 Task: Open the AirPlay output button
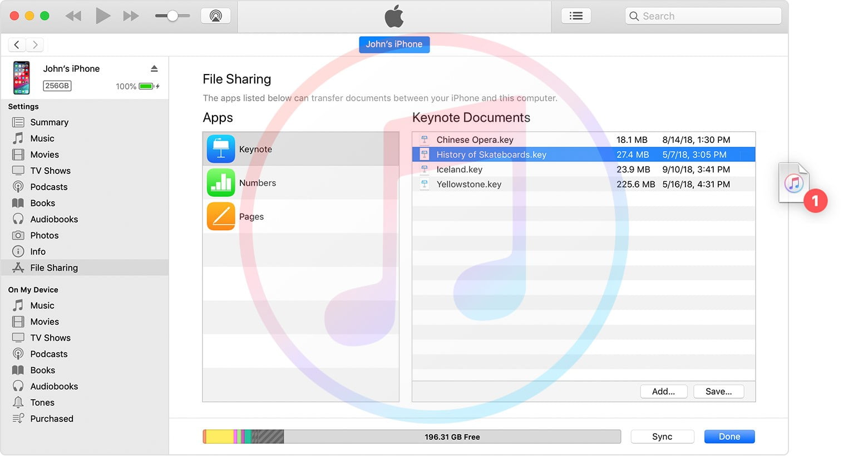[x=216, y=16]
